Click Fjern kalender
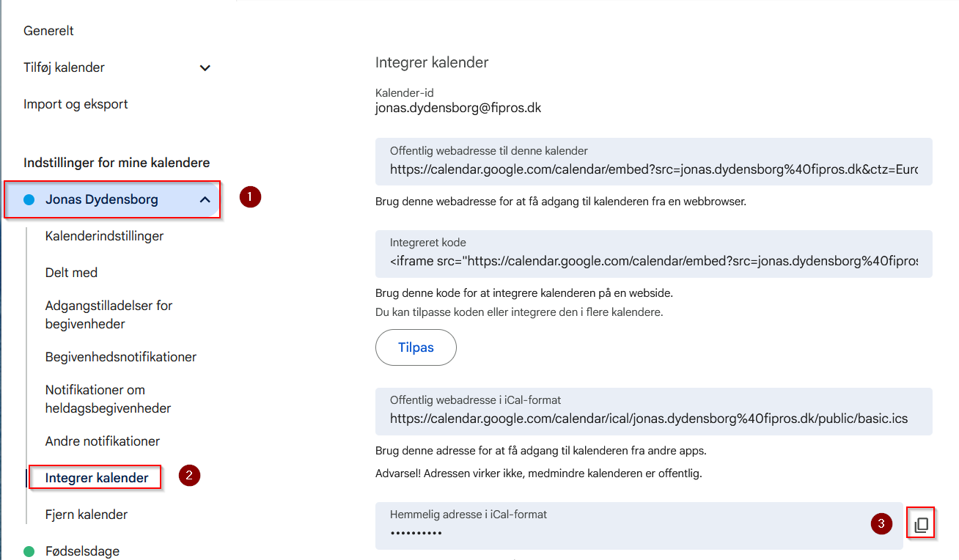This screenshot has width=959, height=560. click(x=87, y=515)
